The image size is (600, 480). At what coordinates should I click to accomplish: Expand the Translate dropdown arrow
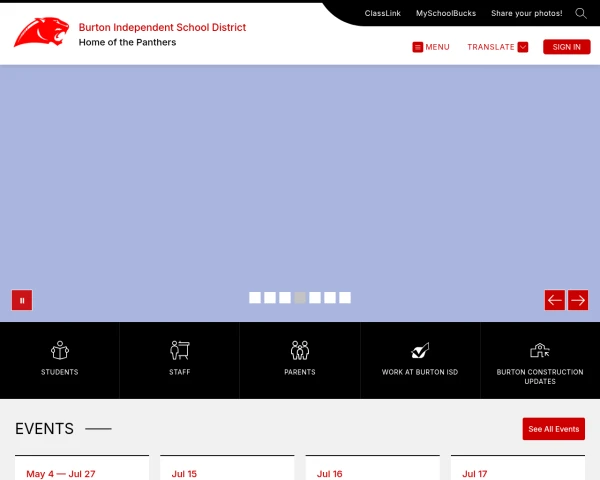tap(523, 47)
